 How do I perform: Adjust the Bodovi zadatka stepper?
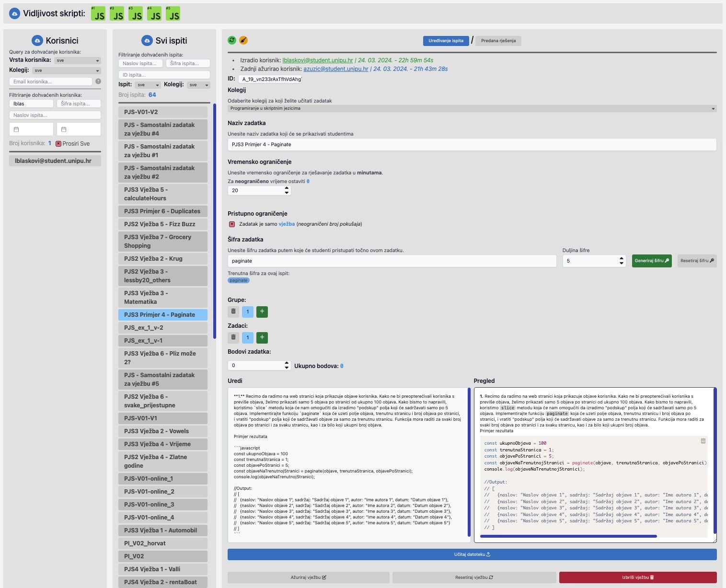pyautogui.click(x=287, y=365)
